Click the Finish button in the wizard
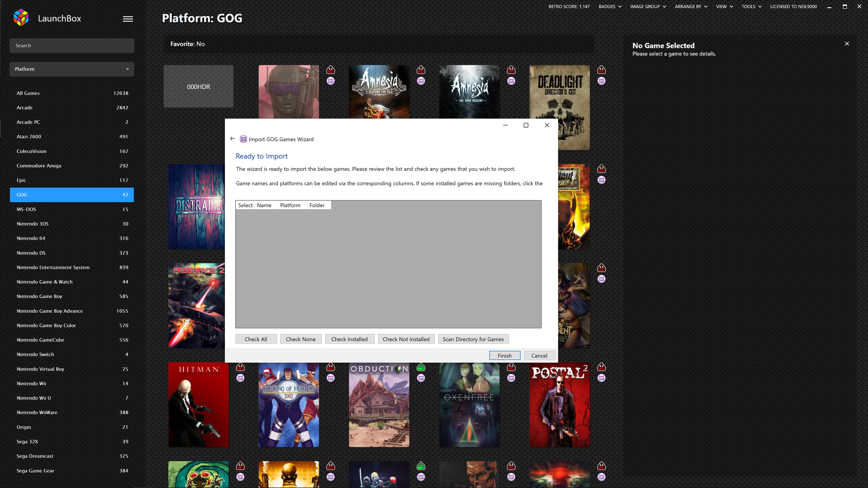Viewport: 868px width, 488px height. pyautogui.click(x=505, y=356)
